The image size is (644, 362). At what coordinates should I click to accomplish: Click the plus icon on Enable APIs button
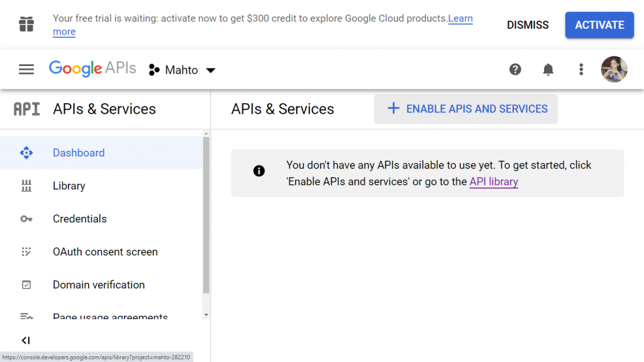pos(394,108)
